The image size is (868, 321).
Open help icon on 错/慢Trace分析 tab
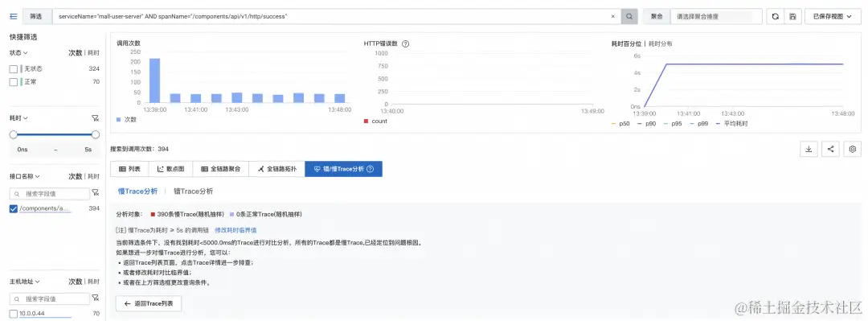click(x=371, y=169)
